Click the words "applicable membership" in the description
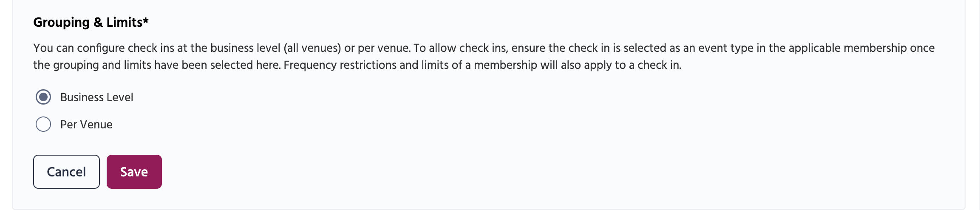Viewport: 980px width, 210px height. [x=847, y=48]
